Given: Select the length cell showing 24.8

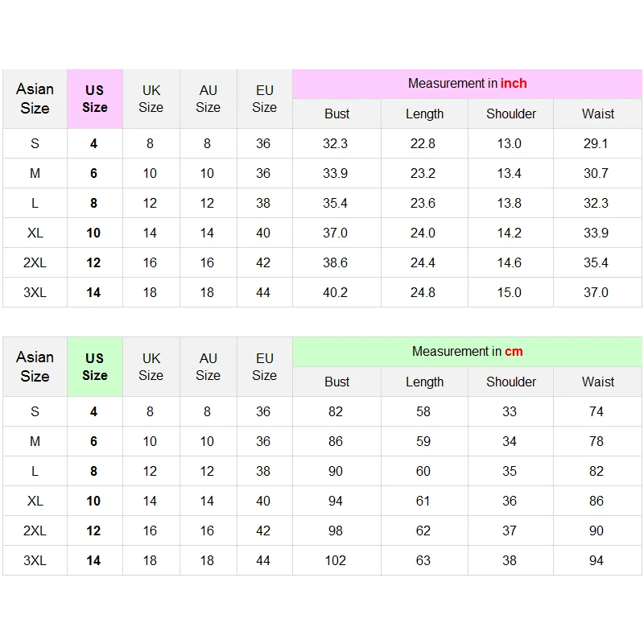Looking at the screenshot, I should [423, 292].
